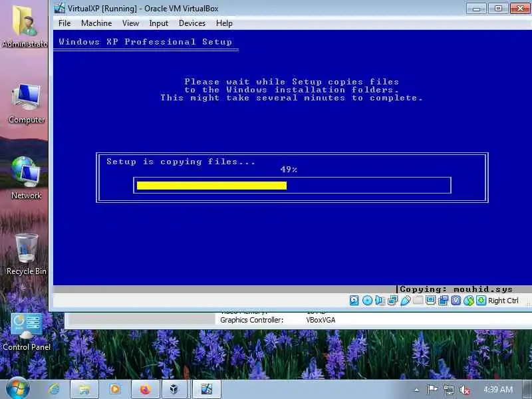The width and height of the screenshot is (532, 399).
Task: Close the VirtualXP VirtualBox window
Action: click(521, 8)
